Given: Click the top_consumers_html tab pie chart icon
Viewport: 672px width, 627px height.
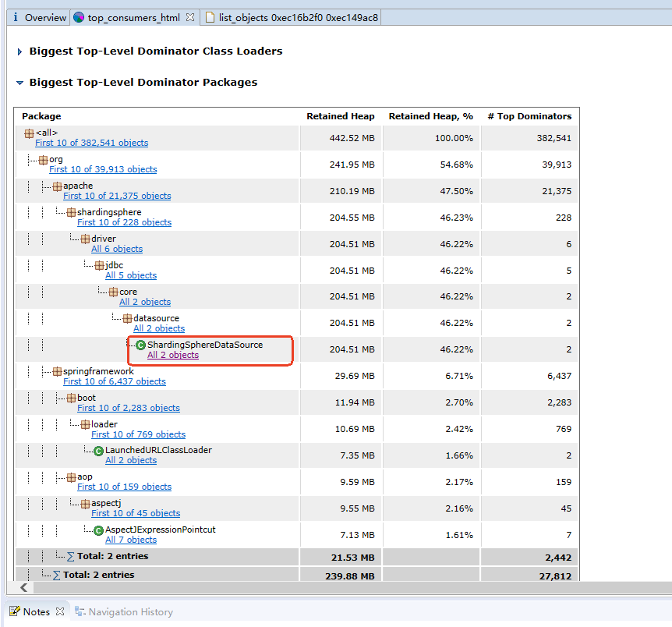Looking at the screenshot, I should click(79, 17).
